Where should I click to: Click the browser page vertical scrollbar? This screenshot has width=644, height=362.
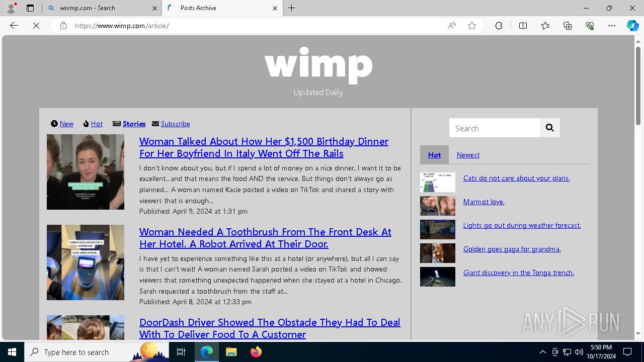point(638,85)
